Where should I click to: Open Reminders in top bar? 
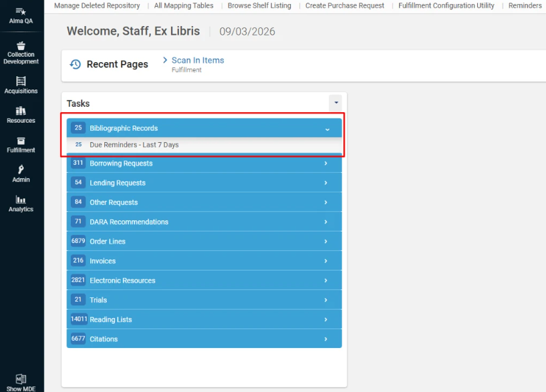[x=525, y=5]
